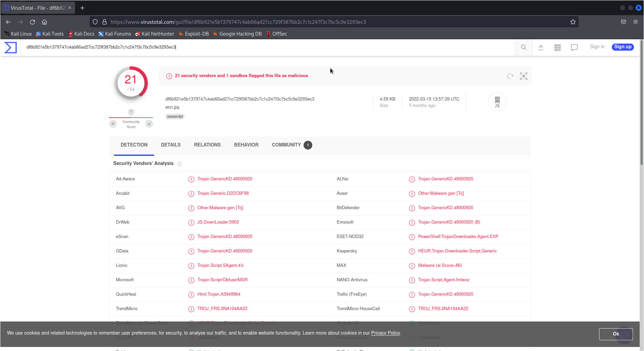
Task: Click the page vertical scrollbar
Action: [642, 102]
